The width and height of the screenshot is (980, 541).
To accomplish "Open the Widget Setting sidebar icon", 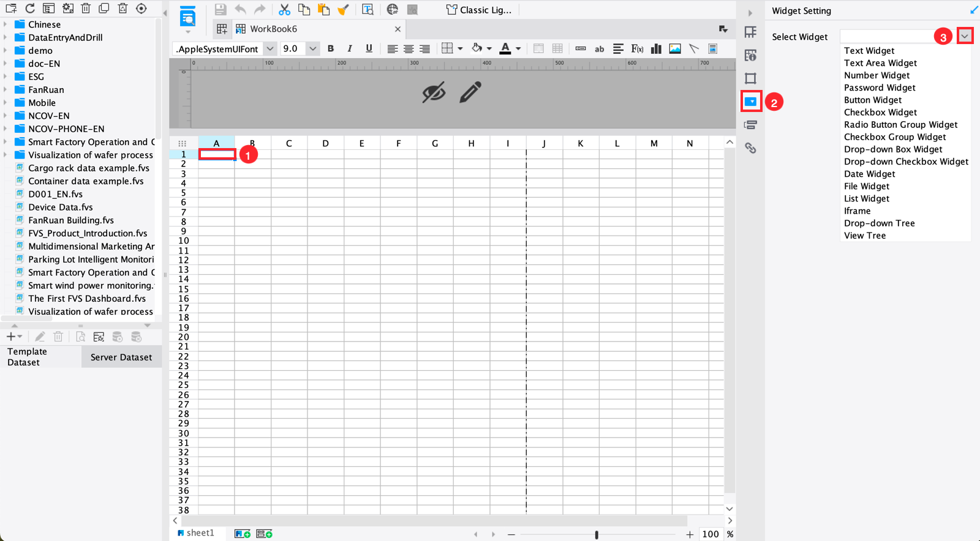I will [751, 102].
